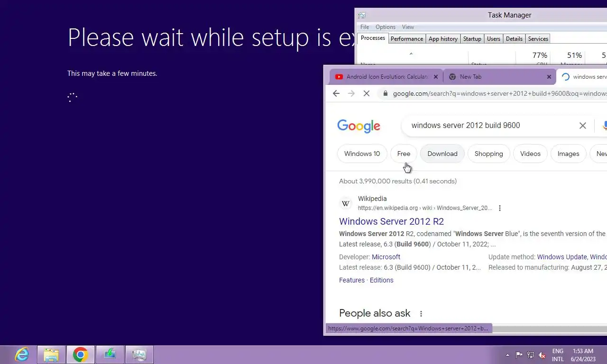
Task: Click Chrome back arrow button
Action: pyautogui.click(x=336, y=93)
